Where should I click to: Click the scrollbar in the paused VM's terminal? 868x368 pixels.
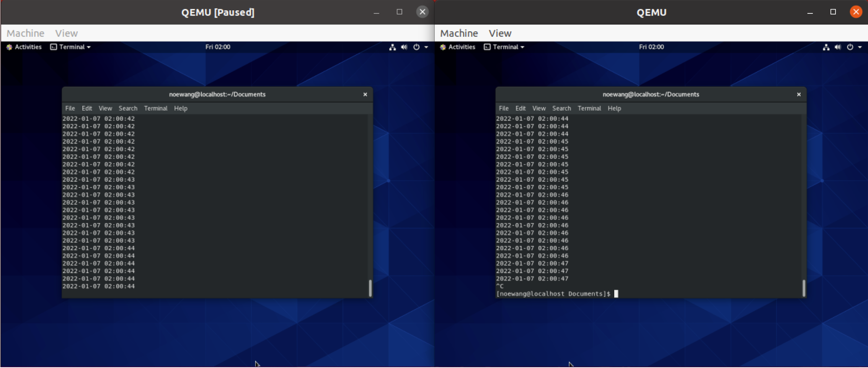(x=370, y=288)
